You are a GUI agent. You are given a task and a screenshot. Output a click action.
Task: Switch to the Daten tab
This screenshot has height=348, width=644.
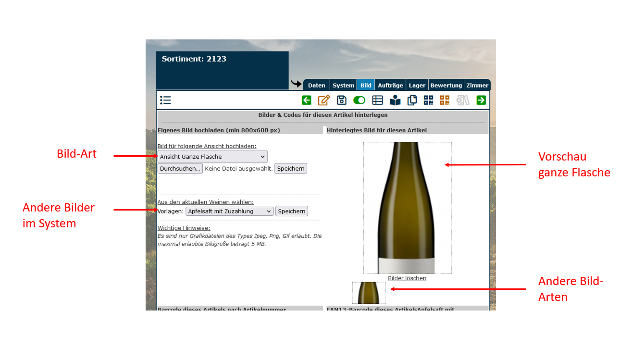point(316,86)
